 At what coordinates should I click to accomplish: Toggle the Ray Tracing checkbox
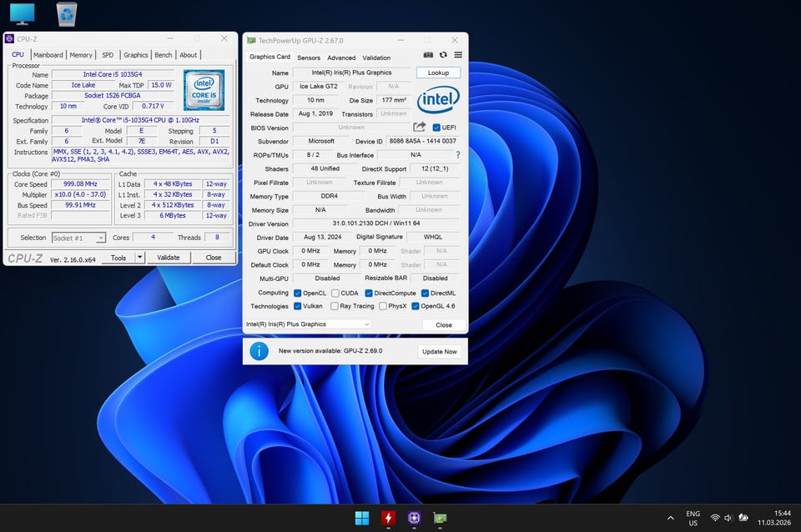(x=335, y=306)
